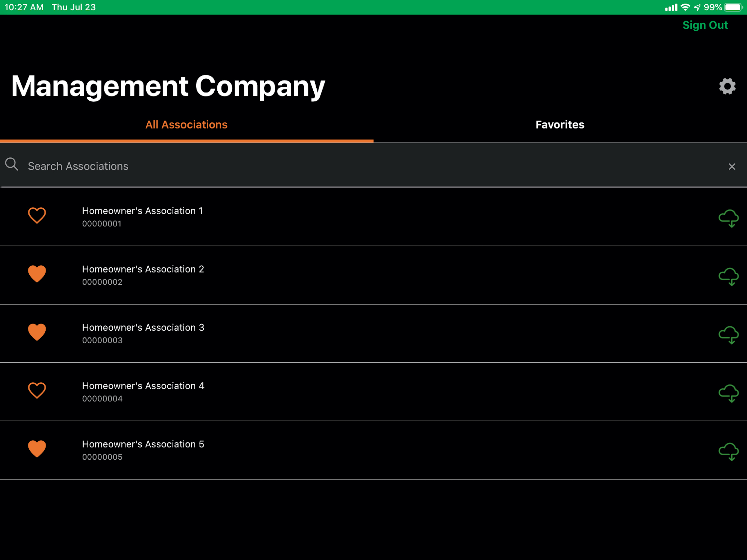The image size is (747, 560).
Task: Unfavorite Homeowner's Association 2 heart
Action: point(37,274)
